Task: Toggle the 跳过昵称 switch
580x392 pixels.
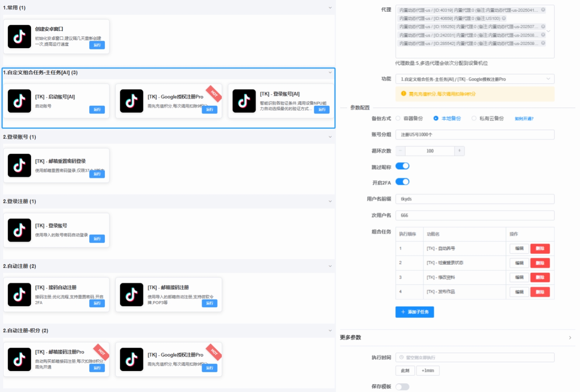Action: click(x=402, y=166)
